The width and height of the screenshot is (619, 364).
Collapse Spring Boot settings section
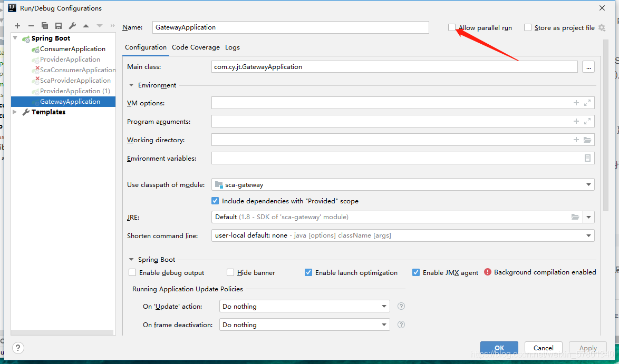point(131,260)
